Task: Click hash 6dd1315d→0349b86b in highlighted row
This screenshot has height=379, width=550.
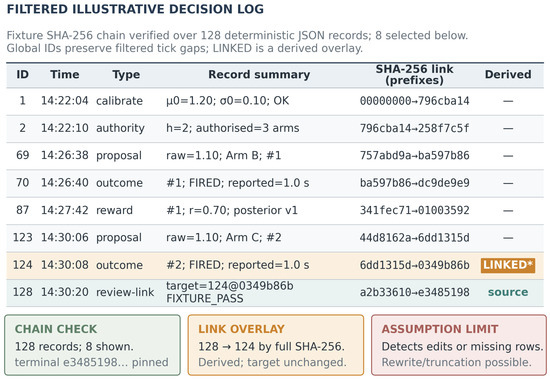Action: click(414, 265)
